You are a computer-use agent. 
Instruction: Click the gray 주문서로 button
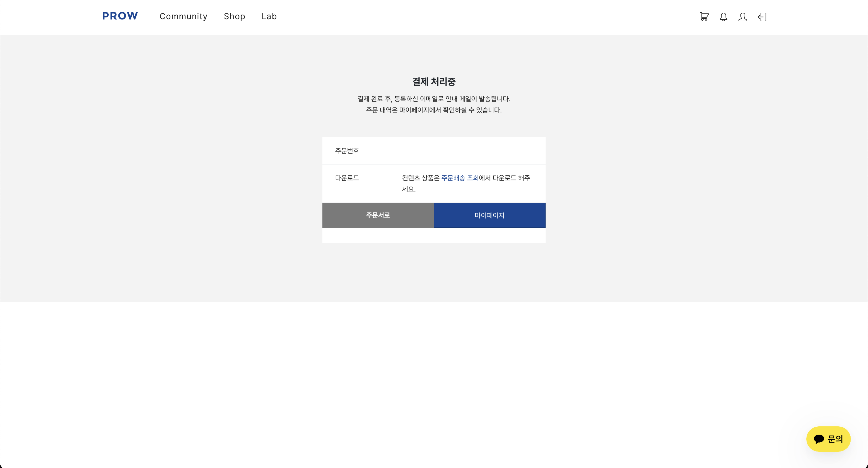378,215
